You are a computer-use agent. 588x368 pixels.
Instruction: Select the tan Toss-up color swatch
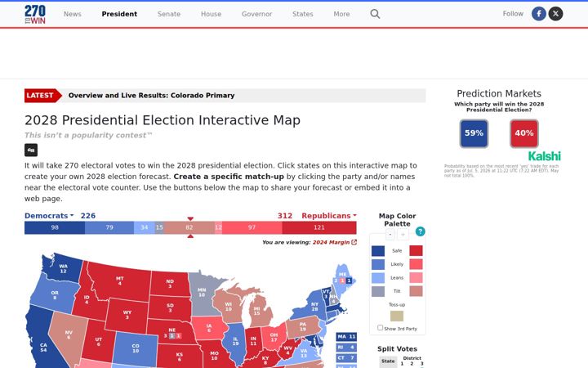397,316
